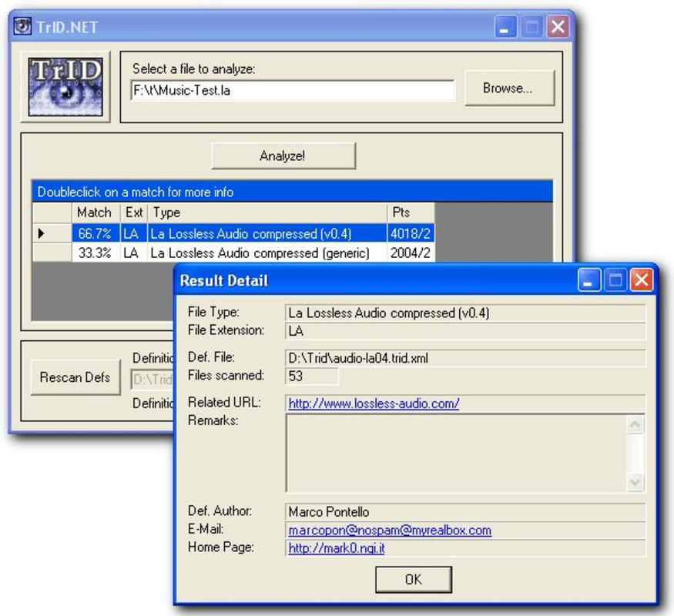Viewport: 674px width, 616px height.
Task: Close the TrID.NET window
Action: pyautogui.click(x=558, y=27)
